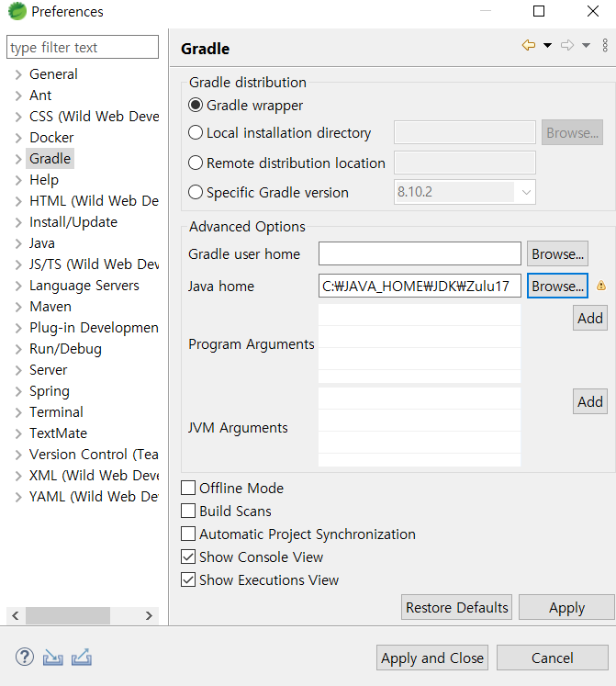Click the Program Arguments list area
Image resolution: width=616 pixels, height=686 pixels.
tap(420, 343)
